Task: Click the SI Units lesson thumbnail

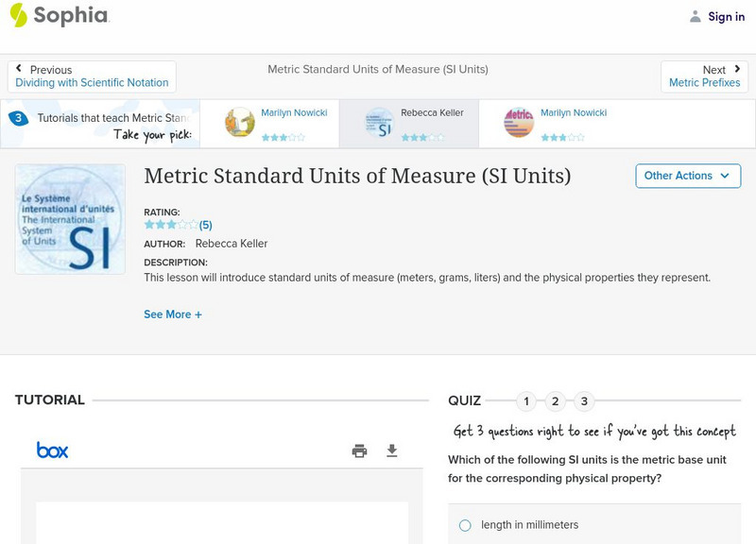Action: pyautogui.click(x=71, y=220)
